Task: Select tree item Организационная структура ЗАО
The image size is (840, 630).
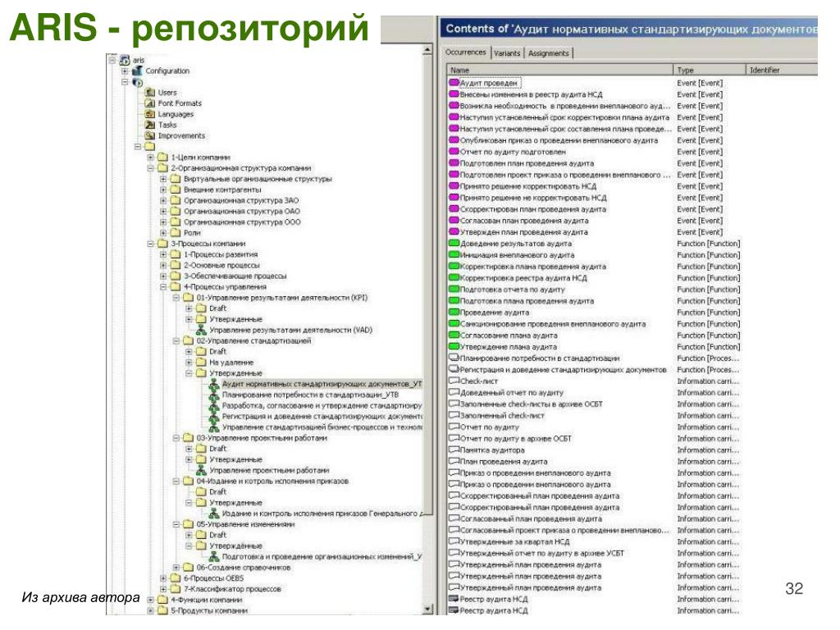Action: (x=241, y=200)
